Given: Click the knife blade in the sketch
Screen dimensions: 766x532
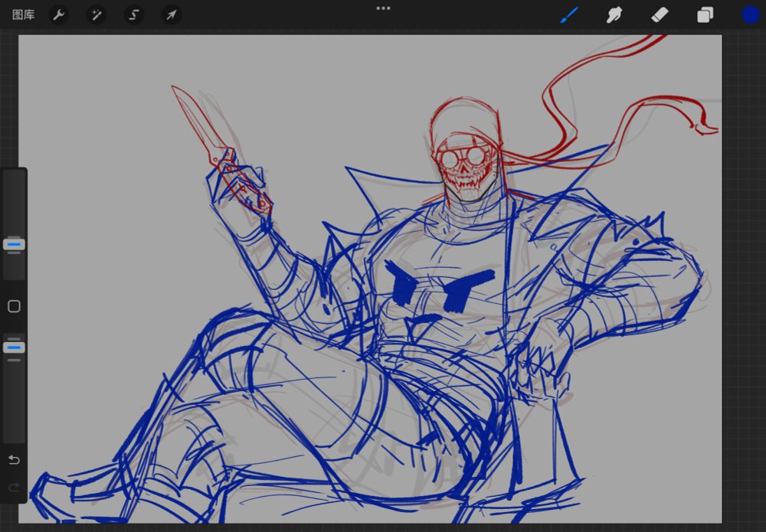Looking at the screenshot, I should [x=198, y=121].
